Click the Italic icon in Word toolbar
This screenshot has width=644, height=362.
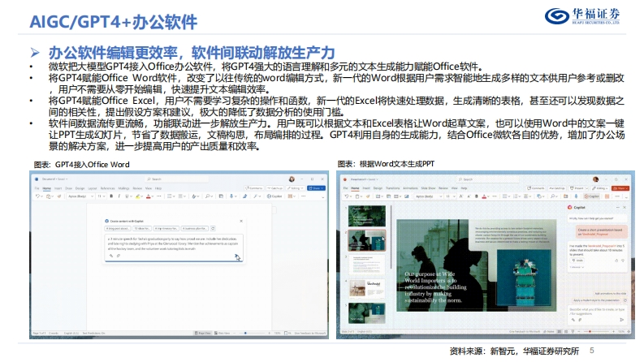pyautogui.click(x=119, y=196)
